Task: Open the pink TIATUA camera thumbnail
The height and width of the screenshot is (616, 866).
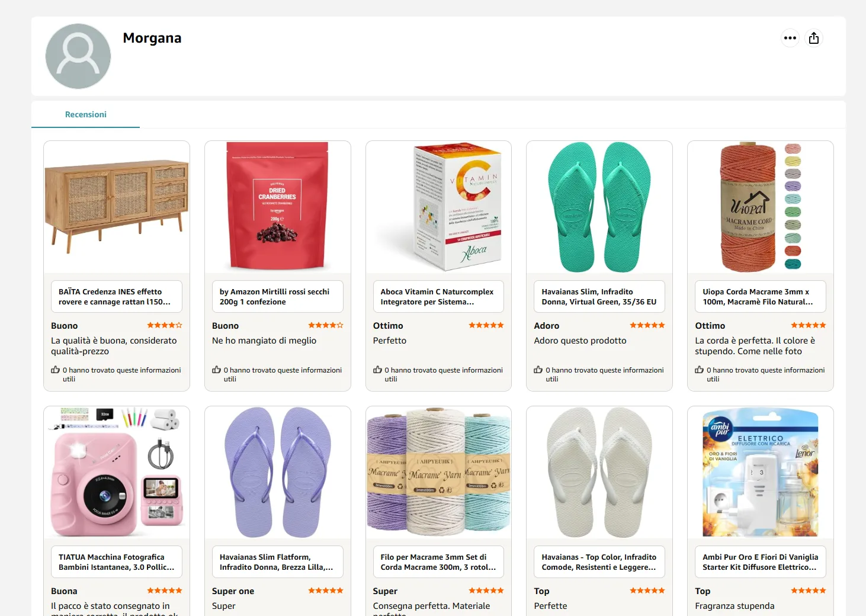Action: click(x=117, y=472)
